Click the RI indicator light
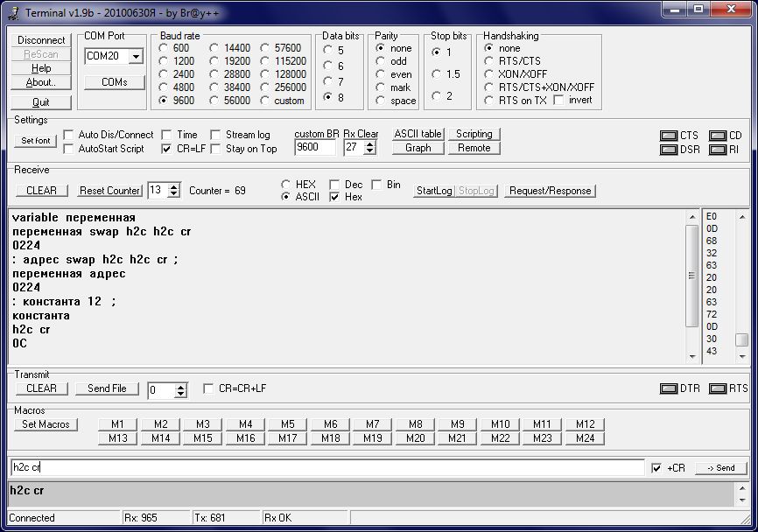The image size is (758, 532). click(718, 150)
